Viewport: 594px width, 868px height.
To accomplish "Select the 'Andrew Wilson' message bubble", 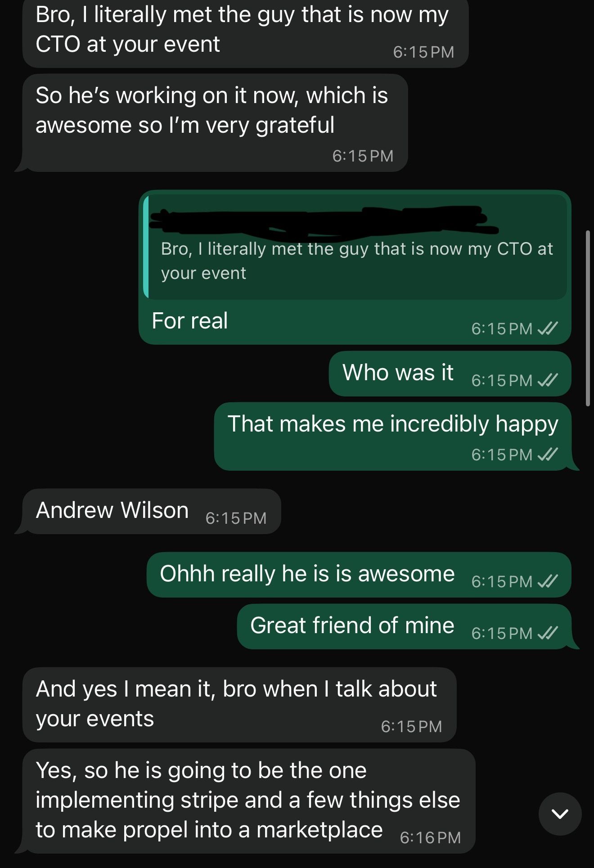I will tap(151, 511).
